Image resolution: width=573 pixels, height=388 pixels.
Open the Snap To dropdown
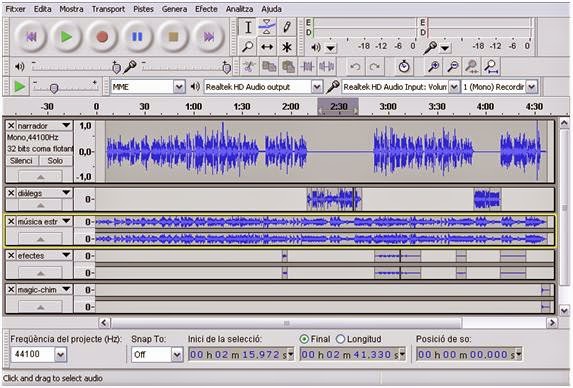(177, 354)
